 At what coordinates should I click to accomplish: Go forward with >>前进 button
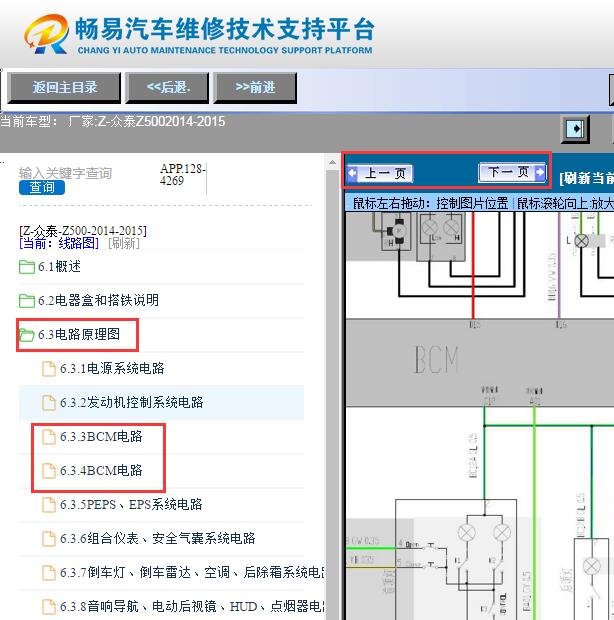[255, 87]
